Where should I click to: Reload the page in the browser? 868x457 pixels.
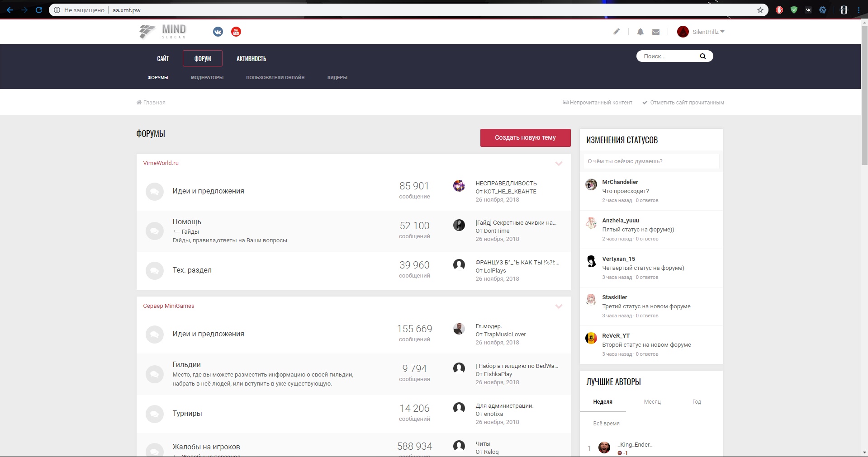[x=39, y=10]
